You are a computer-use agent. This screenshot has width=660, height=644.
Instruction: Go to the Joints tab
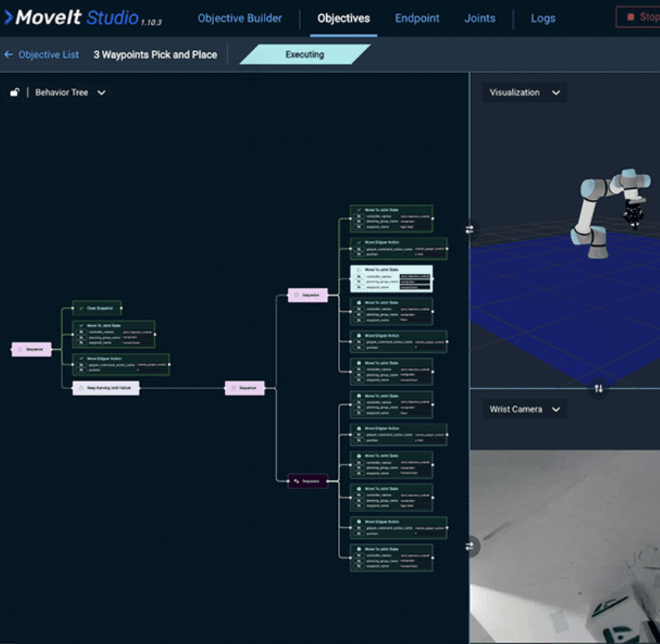(480, 18)
